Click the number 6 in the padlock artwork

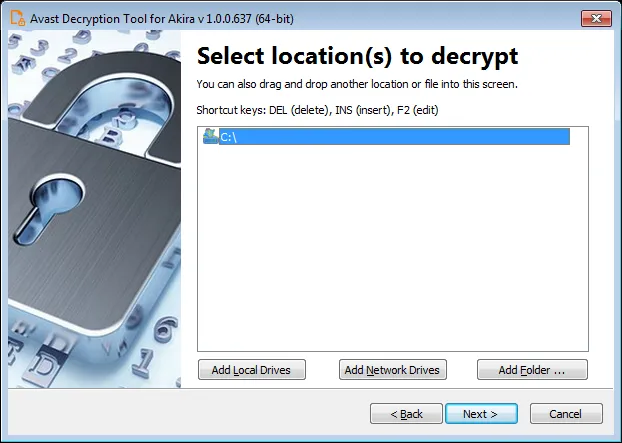pyautogui.click(x=165, y=330)
